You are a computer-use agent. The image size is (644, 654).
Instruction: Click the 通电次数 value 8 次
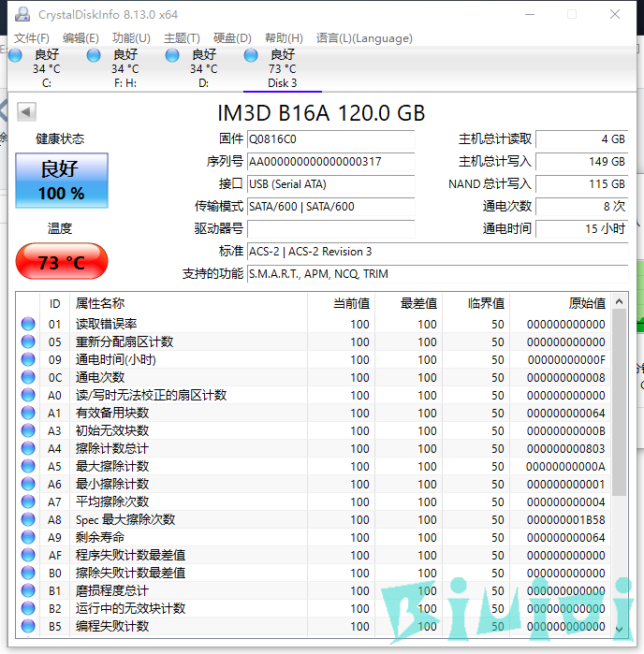582,207
